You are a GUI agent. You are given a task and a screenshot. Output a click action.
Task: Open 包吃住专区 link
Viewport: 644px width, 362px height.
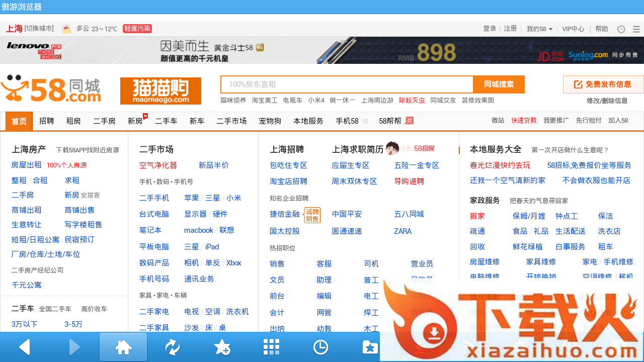click(288, 165)
